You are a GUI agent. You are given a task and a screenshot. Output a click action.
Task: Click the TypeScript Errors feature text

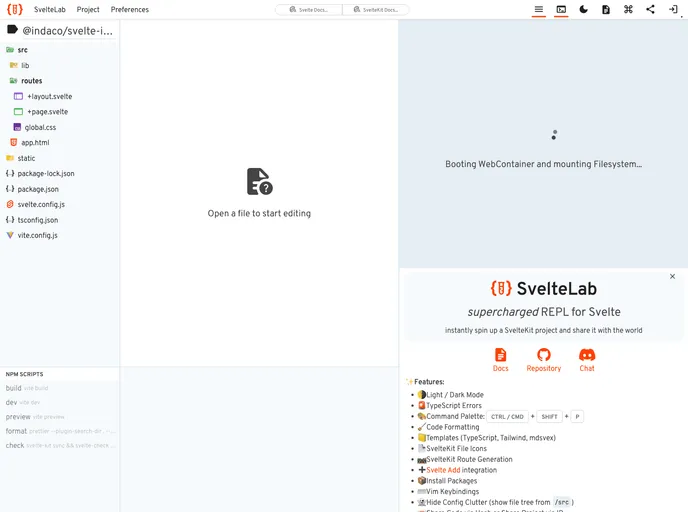pos(454,405)
